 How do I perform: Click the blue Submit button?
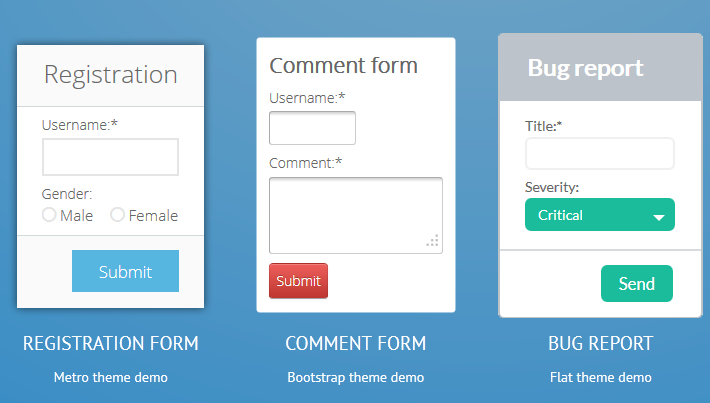125,271
